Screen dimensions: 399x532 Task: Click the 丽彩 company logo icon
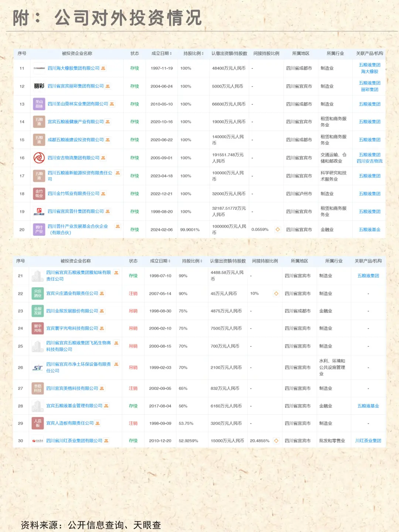point(39,86)
